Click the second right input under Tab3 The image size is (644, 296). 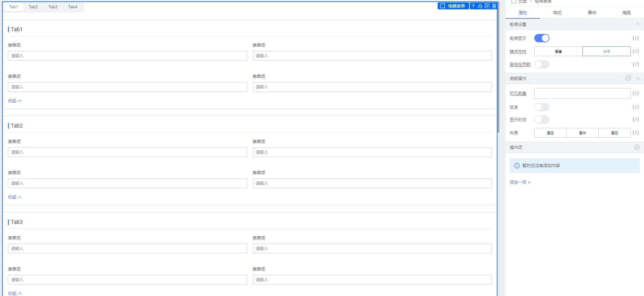pyautogui.click(x=372, y=280)
